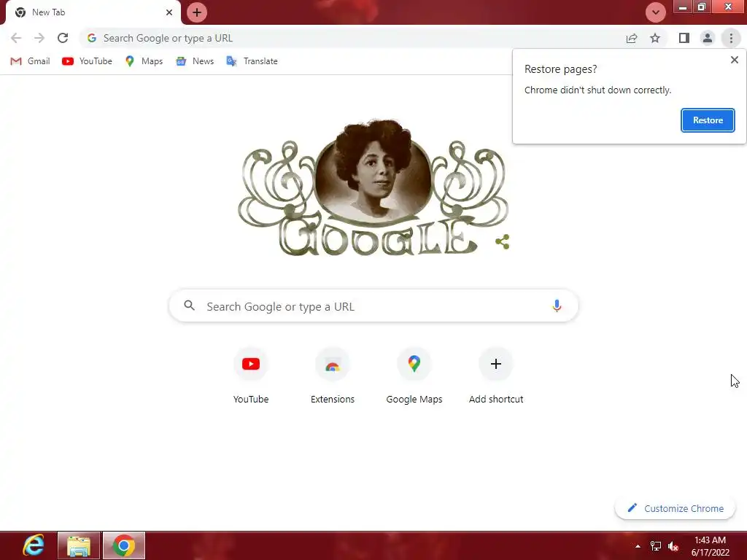747x560 pixels.
Task: Open a new tab with plus button
Action: coord(197,12)
